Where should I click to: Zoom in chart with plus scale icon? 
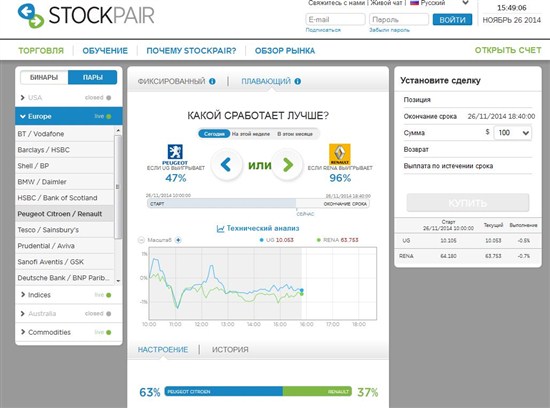178,240
